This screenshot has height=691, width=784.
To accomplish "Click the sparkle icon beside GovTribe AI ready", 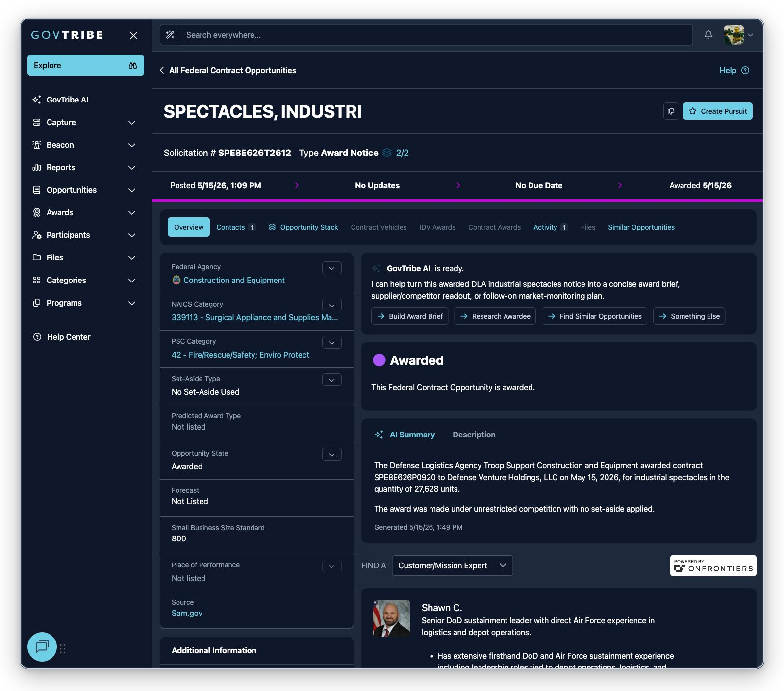I will tap(376, 268).
